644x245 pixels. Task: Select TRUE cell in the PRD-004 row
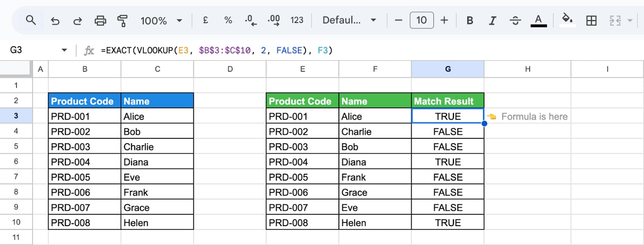coord(448,162)
